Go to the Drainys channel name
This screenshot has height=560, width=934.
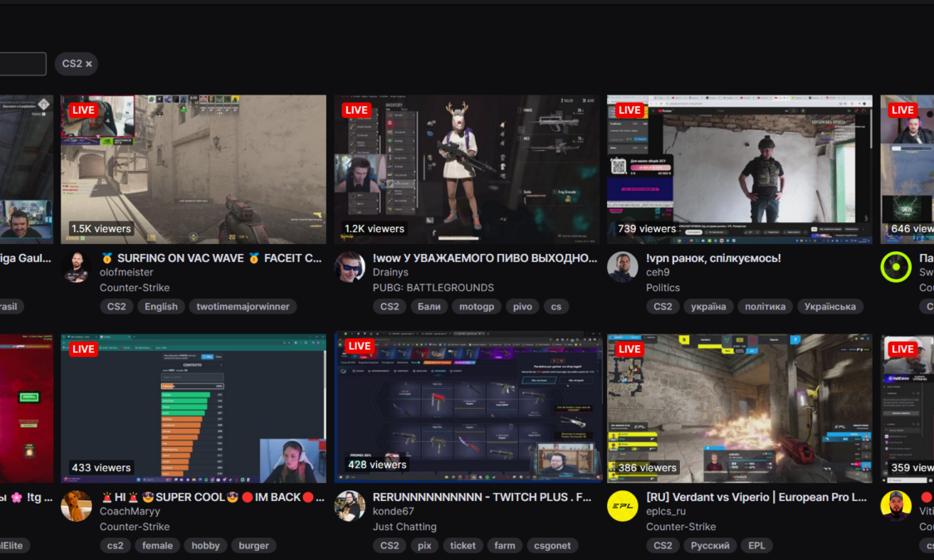click(391, 273)
